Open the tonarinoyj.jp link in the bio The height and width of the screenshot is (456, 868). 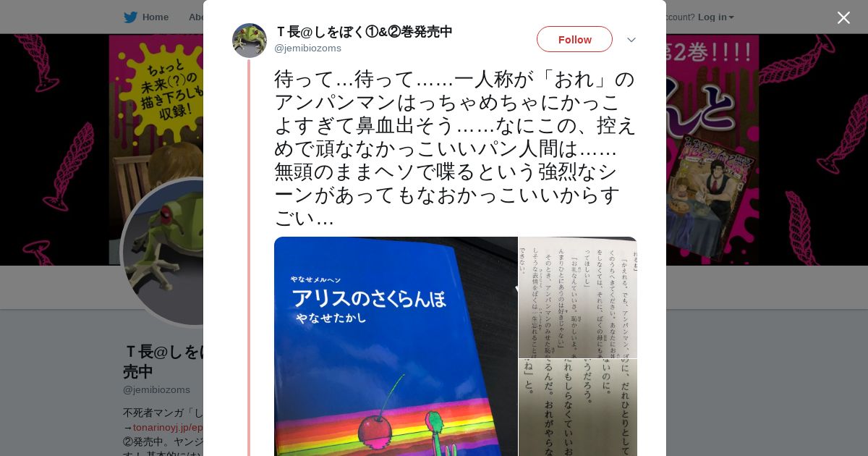pos(168,428)
